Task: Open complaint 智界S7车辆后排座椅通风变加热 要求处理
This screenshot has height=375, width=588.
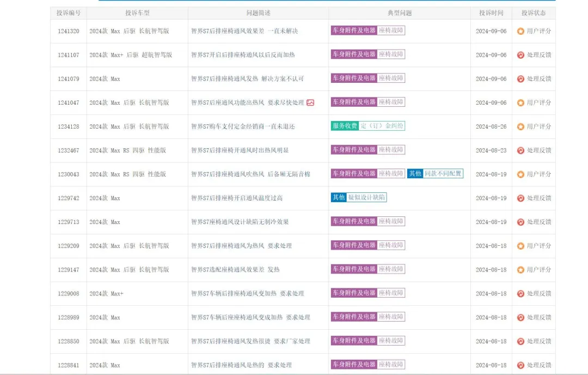Action: [x=247, y=294]
